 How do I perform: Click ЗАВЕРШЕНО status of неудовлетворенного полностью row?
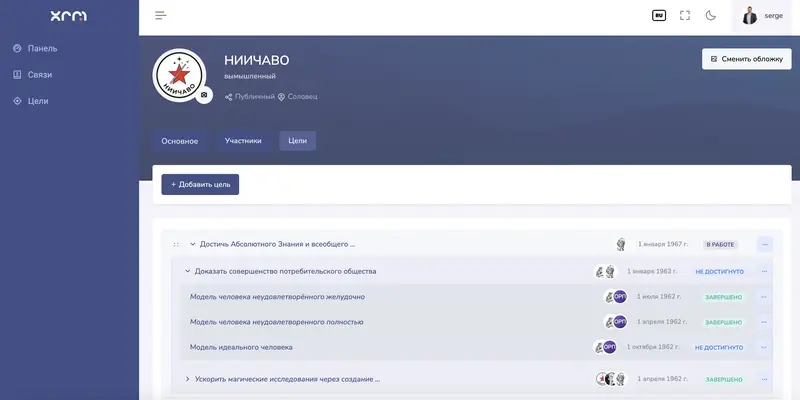(x=723, y=322)
